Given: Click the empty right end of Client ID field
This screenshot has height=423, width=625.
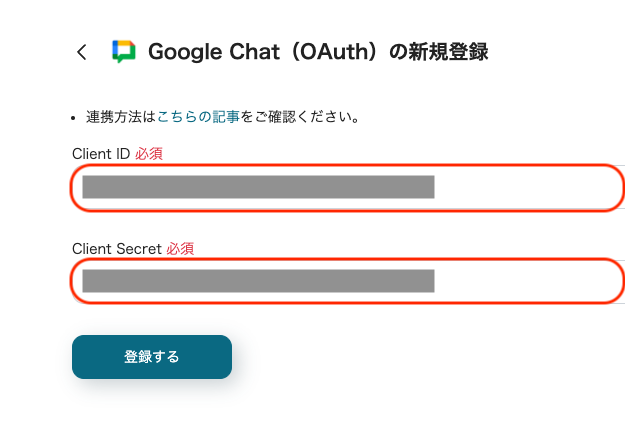Looking at the screenshot, I should pos(530,187).
